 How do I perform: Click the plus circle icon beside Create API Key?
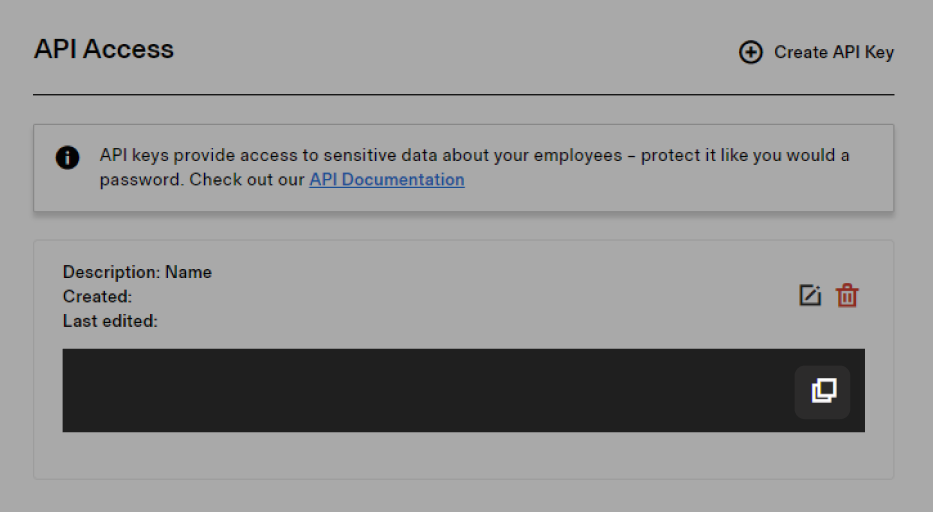[x=750, y=52]
